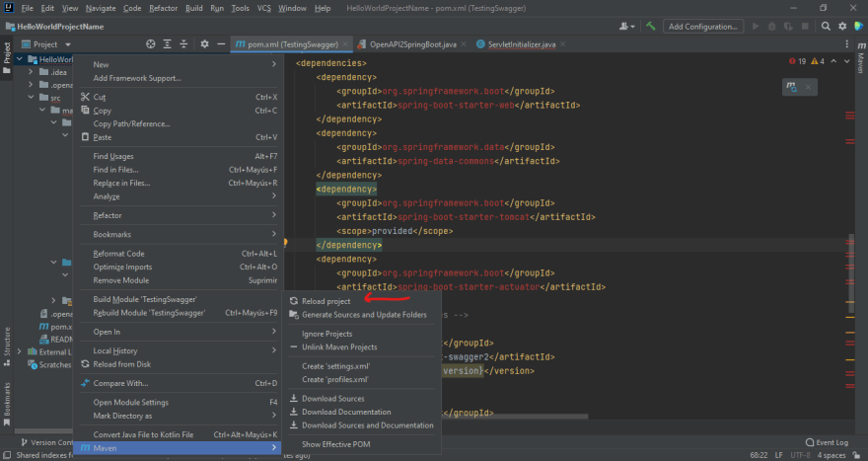Open the user account icon menu
The image size is (868, 461).
[626, 26]
